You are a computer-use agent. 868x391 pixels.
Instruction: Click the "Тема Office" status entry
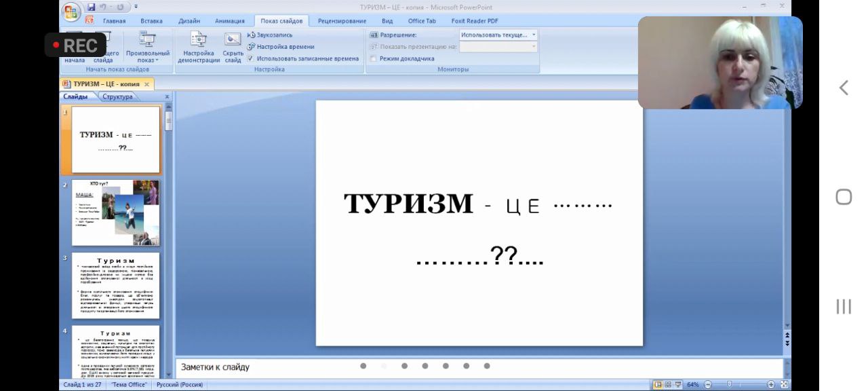[130, 385]
